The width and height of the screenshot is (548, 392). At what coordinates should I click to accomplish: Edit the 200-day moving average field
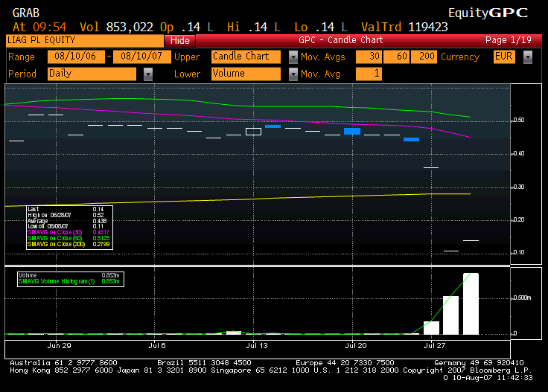(x=424, y=57)
